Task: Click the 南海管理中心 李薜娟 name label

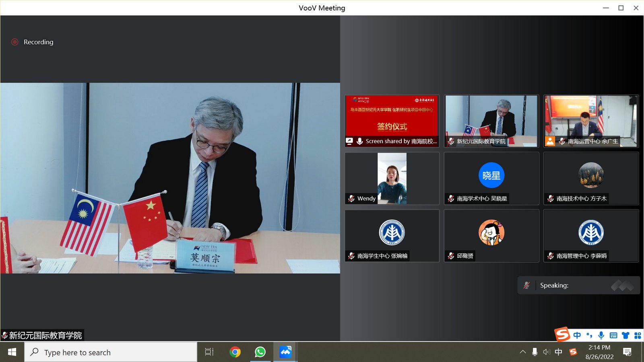Action: 581,256
